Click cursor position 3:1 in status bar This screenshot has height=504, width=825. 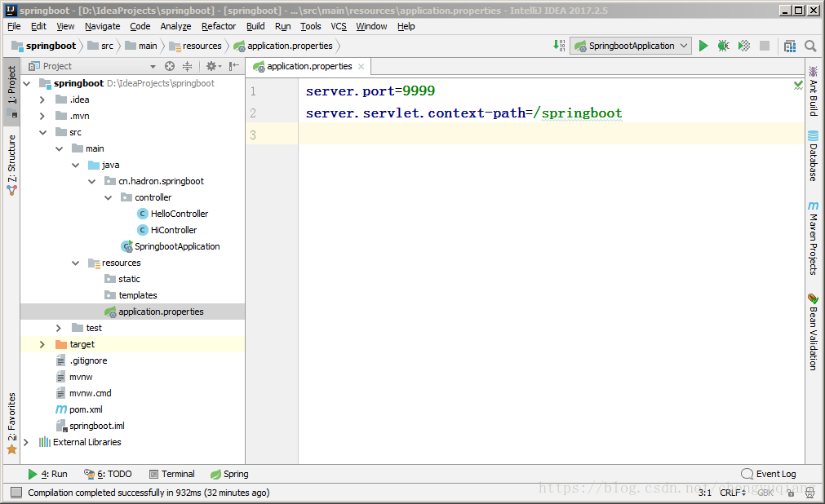coord(704,493)
